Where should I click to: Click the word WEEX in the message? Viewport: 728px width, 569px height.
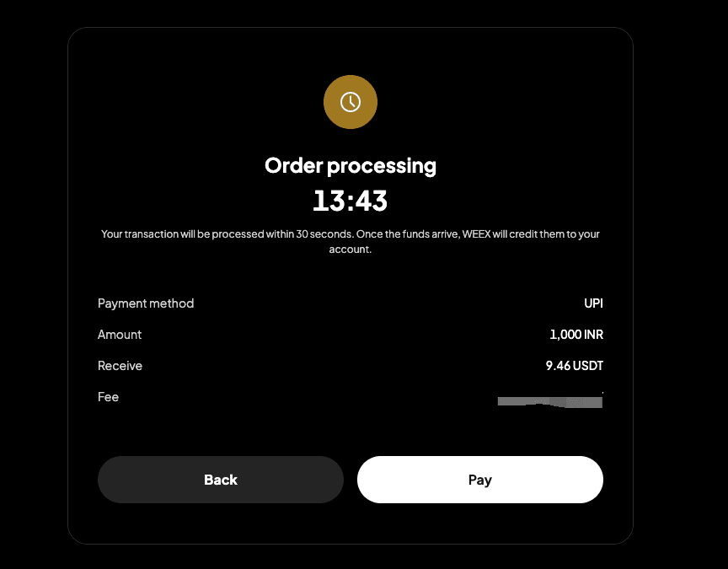476,234
